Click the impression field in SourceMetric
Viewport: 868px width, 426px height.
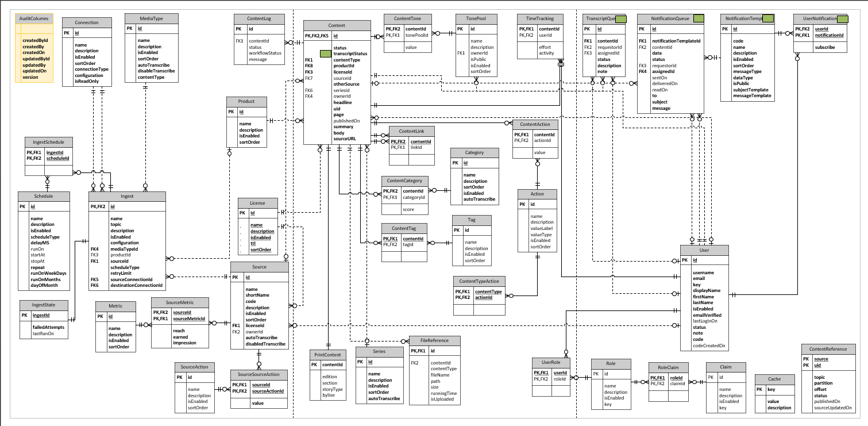pyautogui.click(x=185, y=343)
